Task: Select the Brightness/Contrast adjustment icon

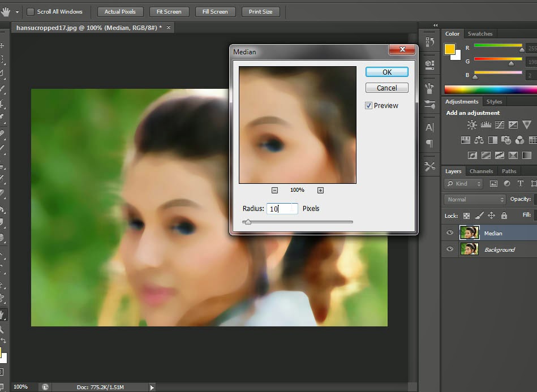Action: coord(472,125)
